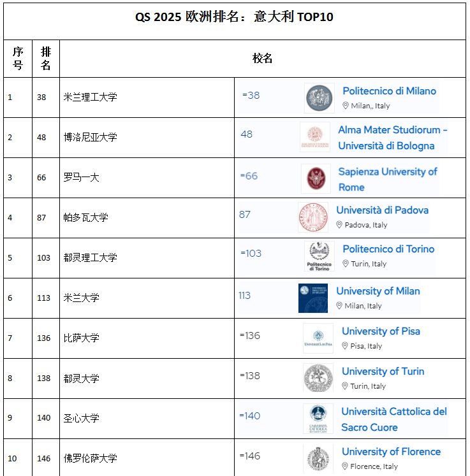
Task: Click the University of Florence seal logo
Action: [x=318, y=458]
